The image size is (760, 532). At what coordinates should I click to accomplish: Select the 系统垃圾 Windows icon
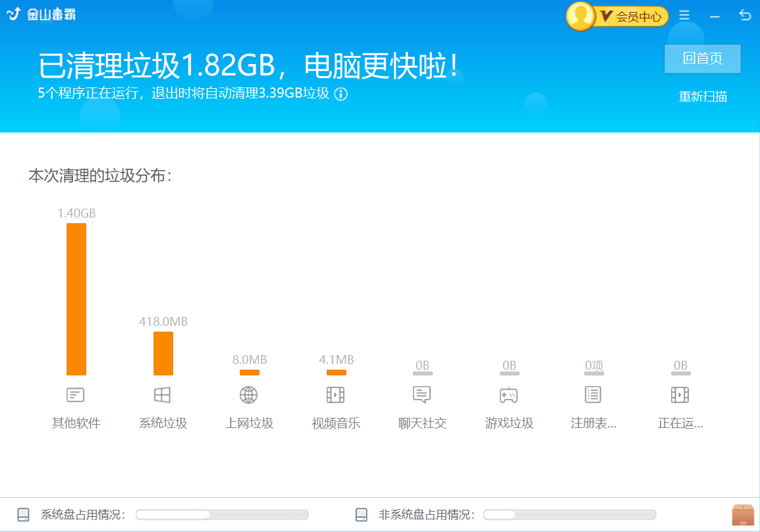162,394
